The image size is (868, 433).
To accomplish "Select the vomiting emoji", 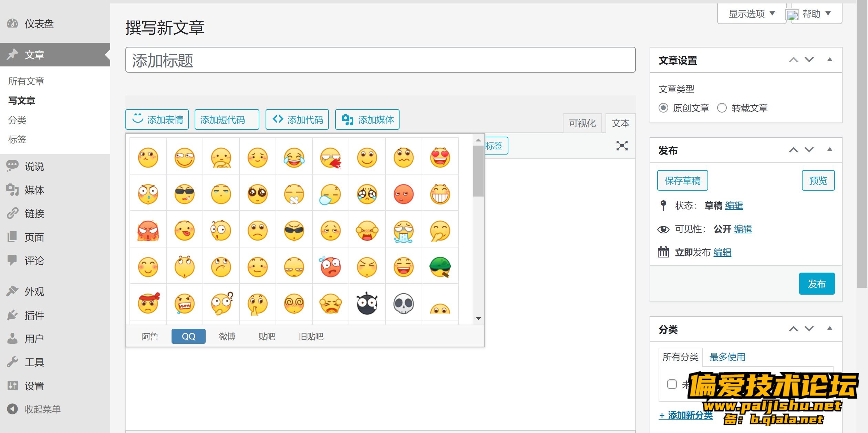I will [x=403, y=231].
